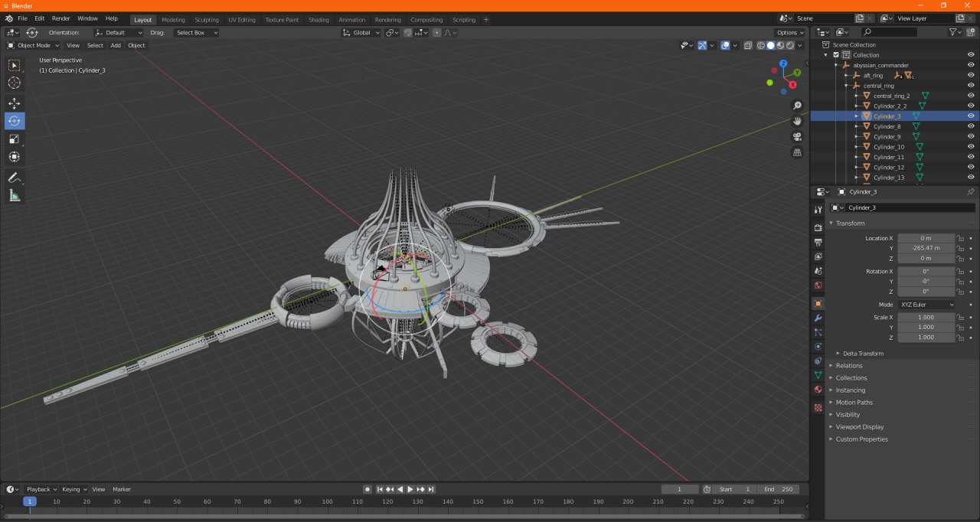
Task: Open the World properties tab
Action: (818, 285)
